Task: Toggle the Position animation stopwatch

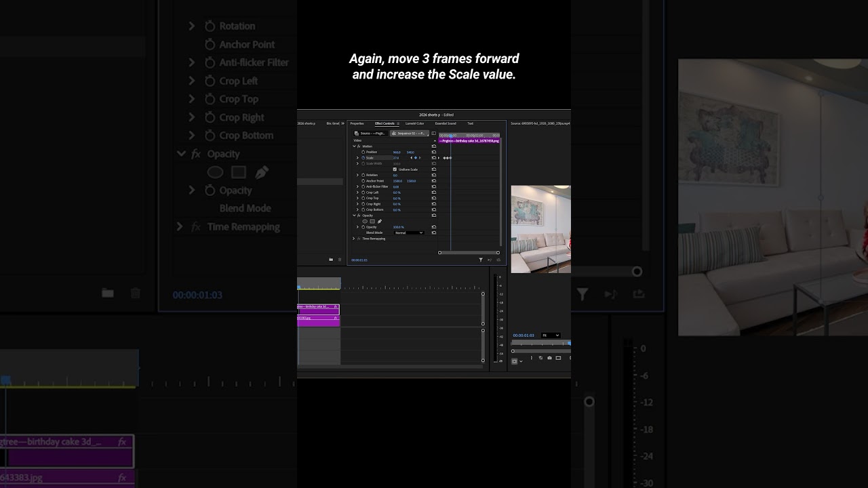Action: pos(363,152)
